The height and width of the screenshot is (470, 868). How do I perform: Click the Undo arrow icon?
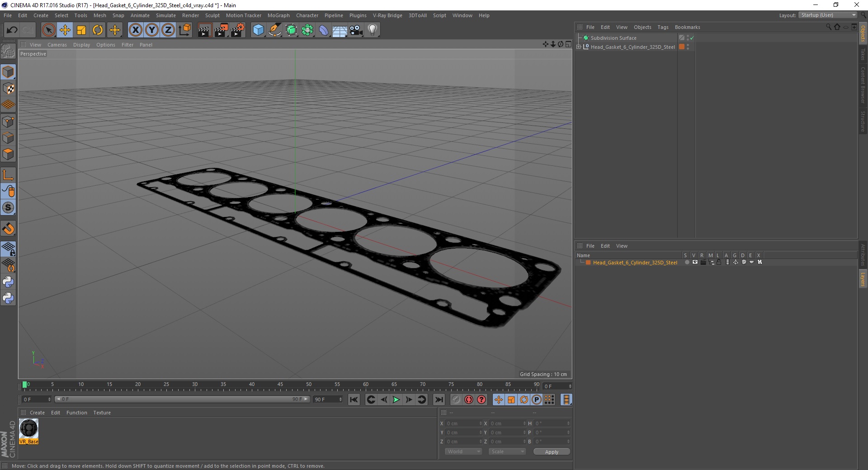[x=12, y=30]
